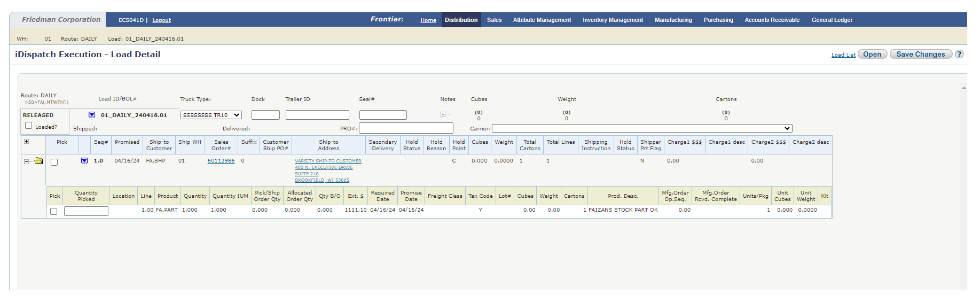Viewport: 980px width, 302px height.
Task: Click the Prod. Desc. column header
Action: [623, 196]
